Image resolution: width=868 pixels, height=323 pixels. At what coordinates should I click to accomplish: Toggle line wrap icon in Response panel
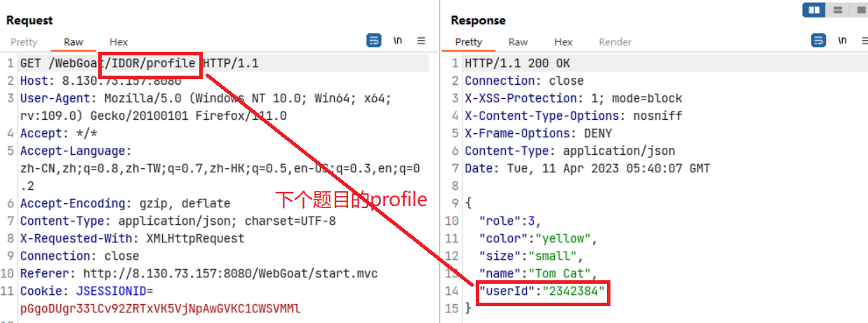pyautogui.click(x=818, y=41)
